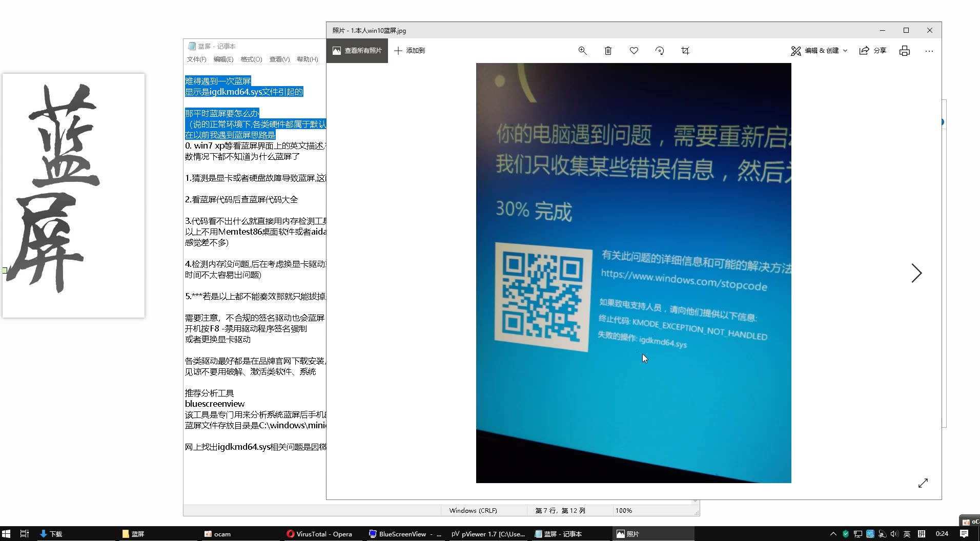Go to next photo with right arrow

click(916, 273)
